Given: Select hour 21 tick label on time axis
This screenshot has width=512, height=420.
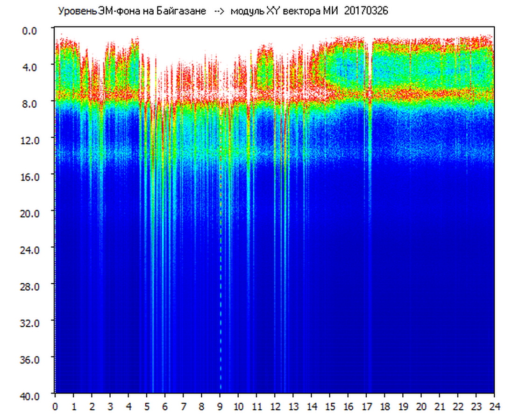Looking at the screenshot, I should [440, 406].
